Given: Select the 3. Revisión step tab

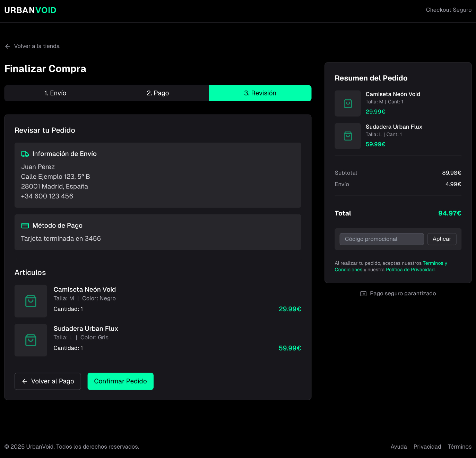Looking at the screenshot, I should (x=260, y=93).
